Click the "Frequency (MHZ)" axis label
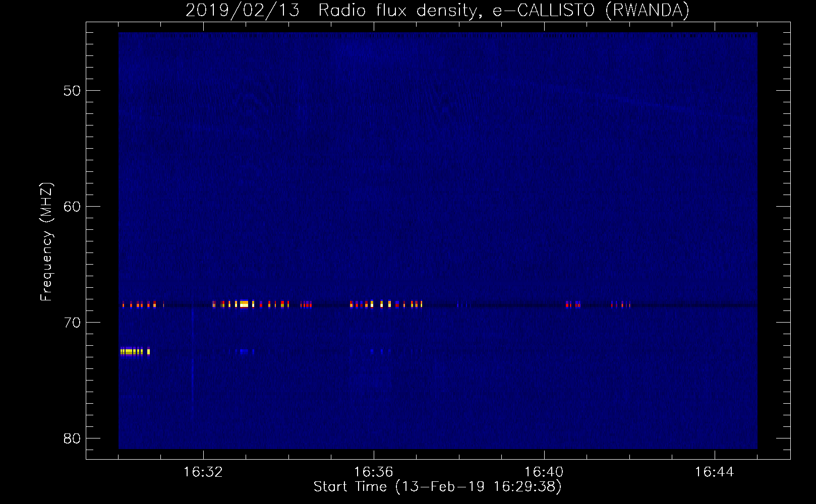This screenshot has width=816, height=504. tap(46, 242)
